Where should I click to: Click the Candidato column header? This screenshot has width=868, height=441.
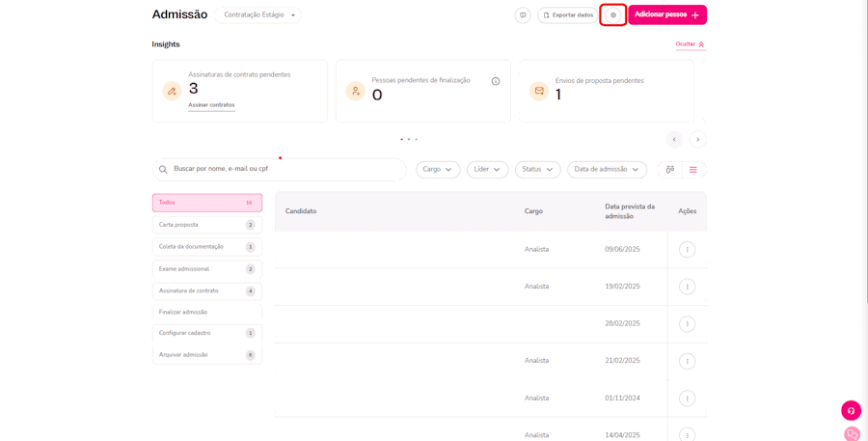[301, 211]
